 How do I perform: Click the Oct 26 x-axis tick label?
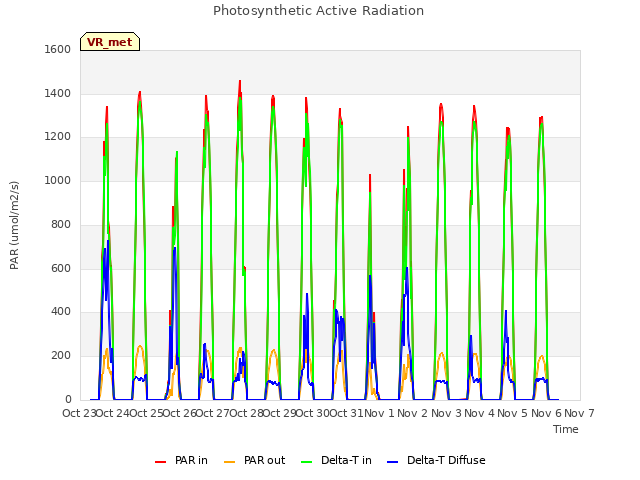coord(179,413)
